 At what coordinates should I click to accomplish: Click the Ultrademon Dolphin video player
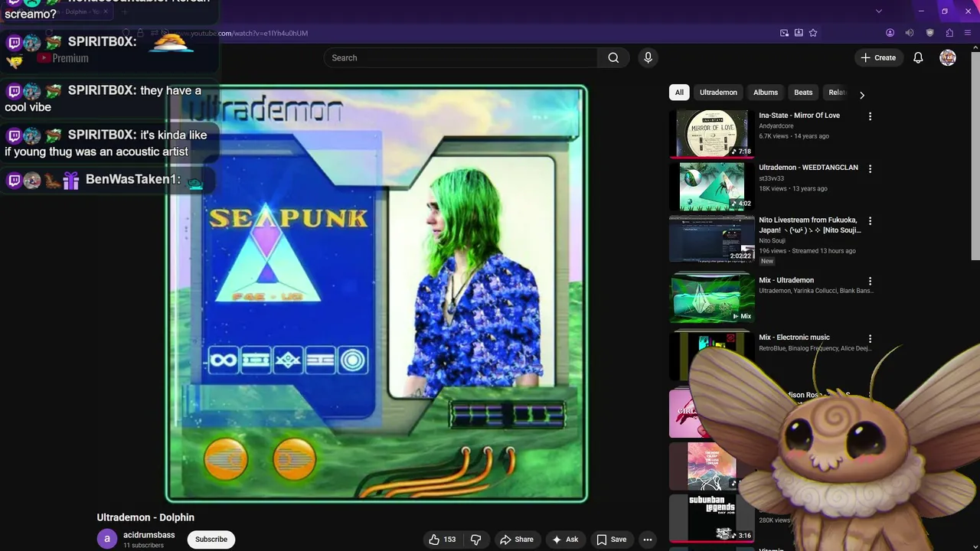click(377, 294)
